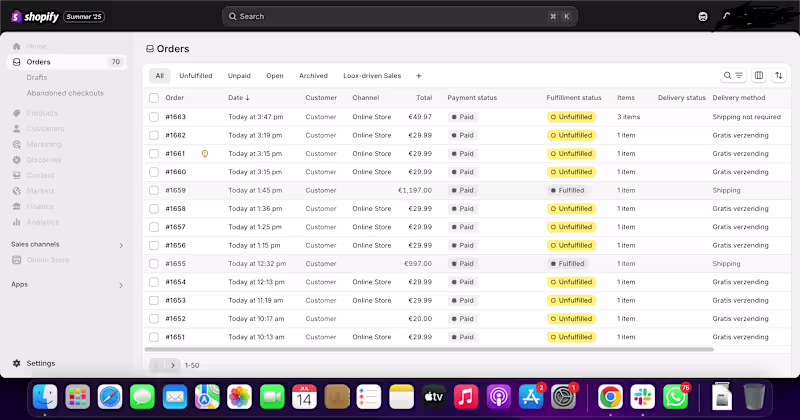Open the edit columns icon
Screen dimensions: 800x420
point(759,76)
